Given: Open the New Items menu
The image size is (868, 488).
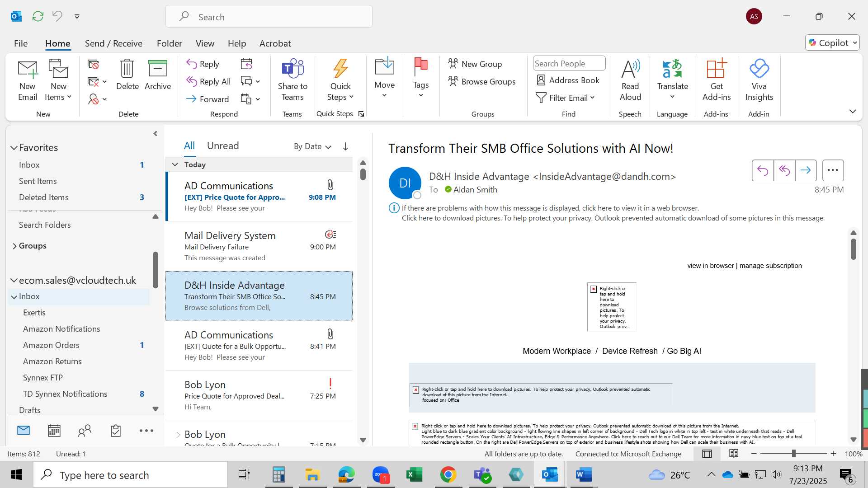Looking at the screenshot, I should point(58,80).
